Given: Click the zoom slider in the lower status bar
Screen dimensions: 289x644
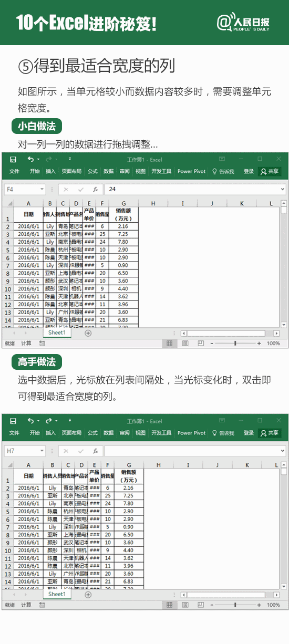Looking at the screenshot, I should [235, 605].
